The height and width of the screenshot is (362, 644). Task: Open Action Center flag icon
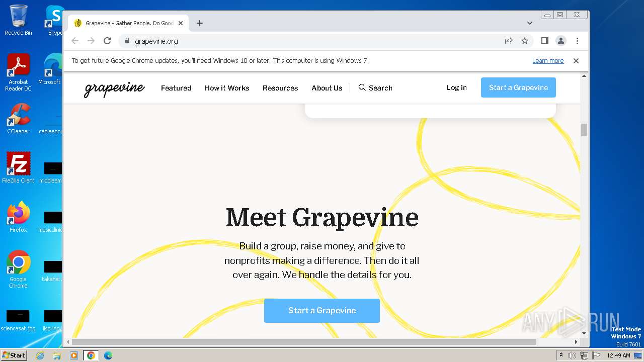(x=596, y=355)
